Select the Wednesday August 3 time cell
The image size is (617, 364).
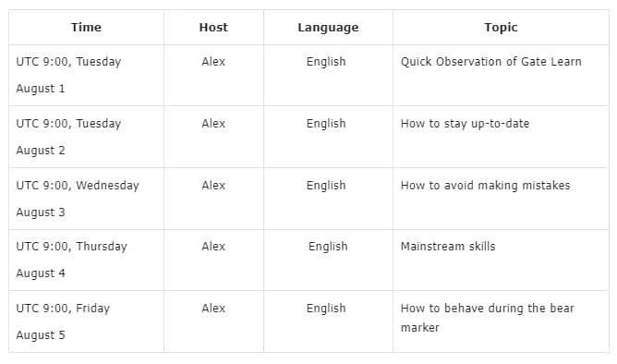click(86, 199)
